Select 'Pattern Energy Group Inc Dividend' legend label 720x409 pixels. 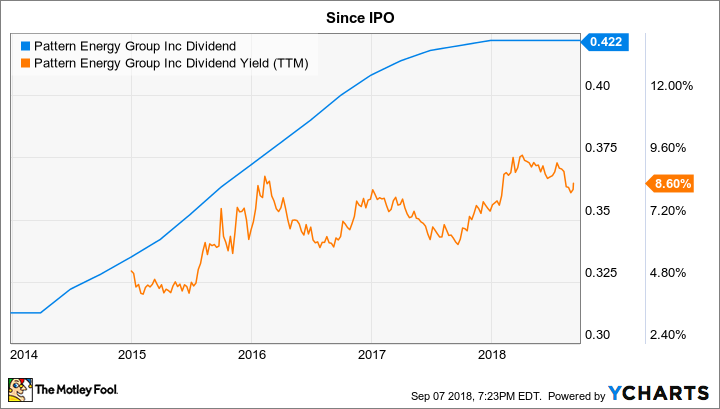135,46
